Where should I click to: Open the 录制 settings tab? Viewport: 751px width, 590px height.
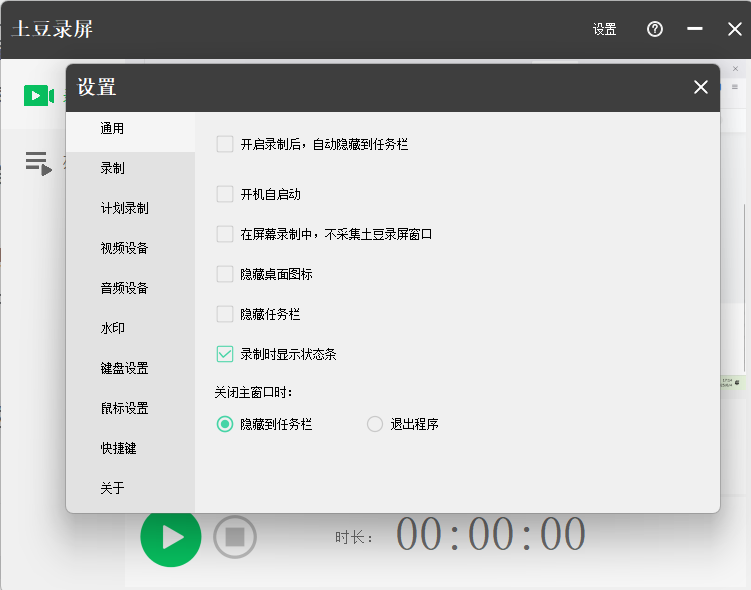130,168
